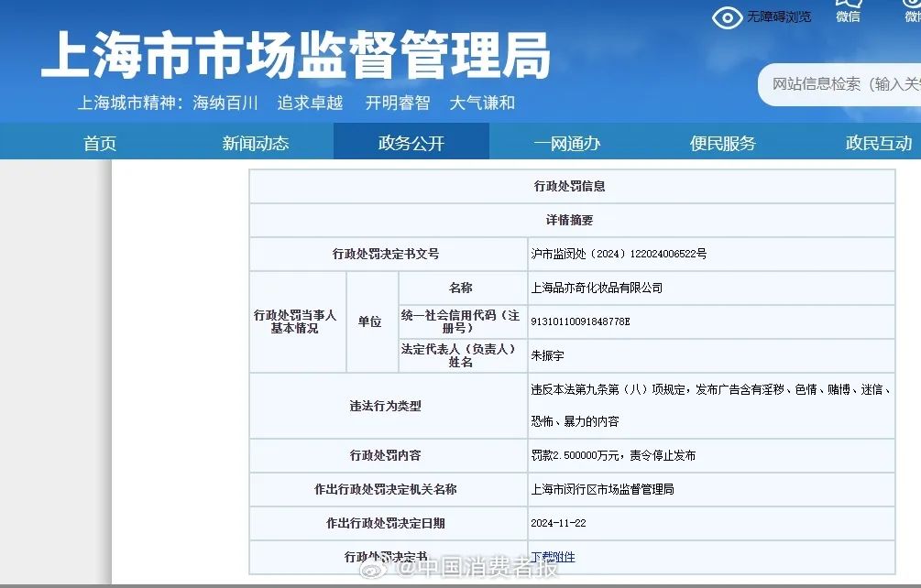Open 一网通办 menu item
The height and width of the screenshot is (588, 921).
pos(567,143)
